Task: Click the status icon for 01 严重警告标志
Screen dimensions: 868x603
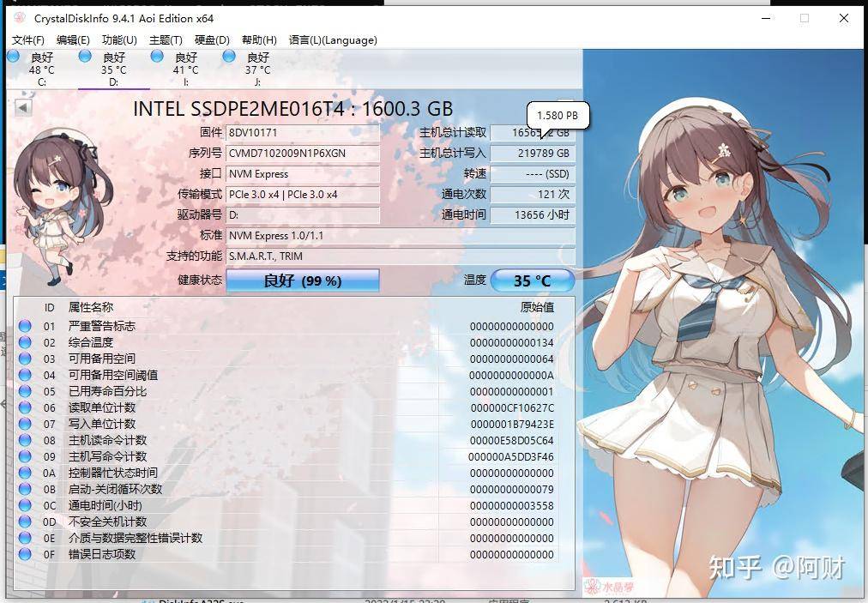Action: pos(25,326)
